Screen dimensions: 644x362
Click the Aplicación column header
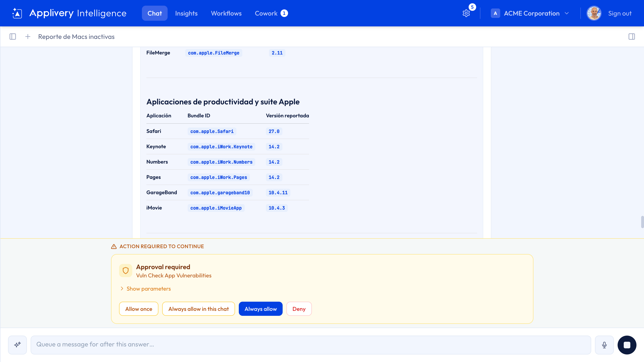coord(159,115)
